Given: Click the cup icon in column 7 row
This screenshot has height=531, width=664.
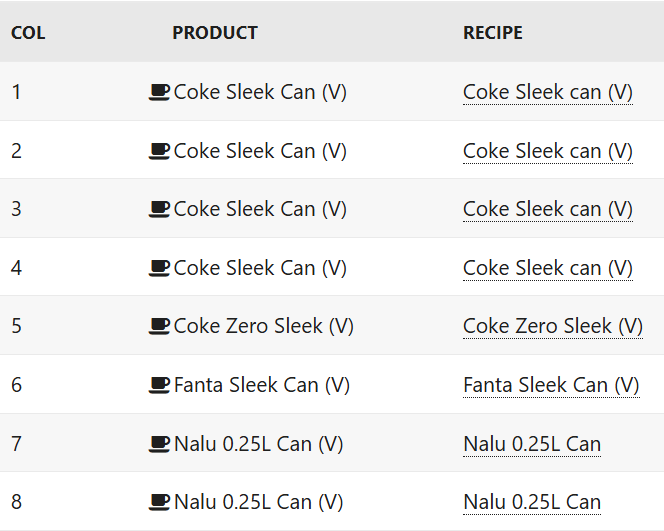Looking at the screenshot, I should coord(159,444).
